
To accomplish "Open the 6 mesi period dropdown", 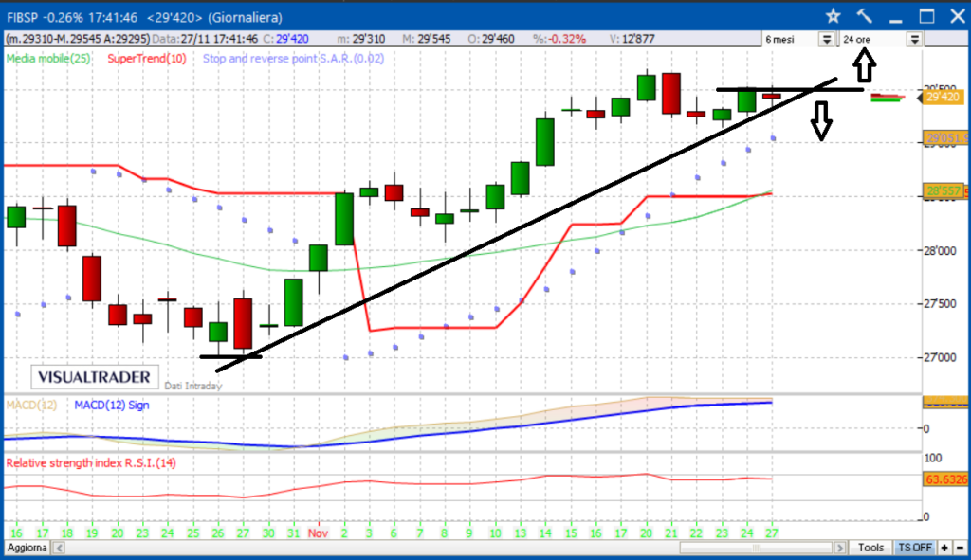I will pyautogui.click(x=826, y=39).
